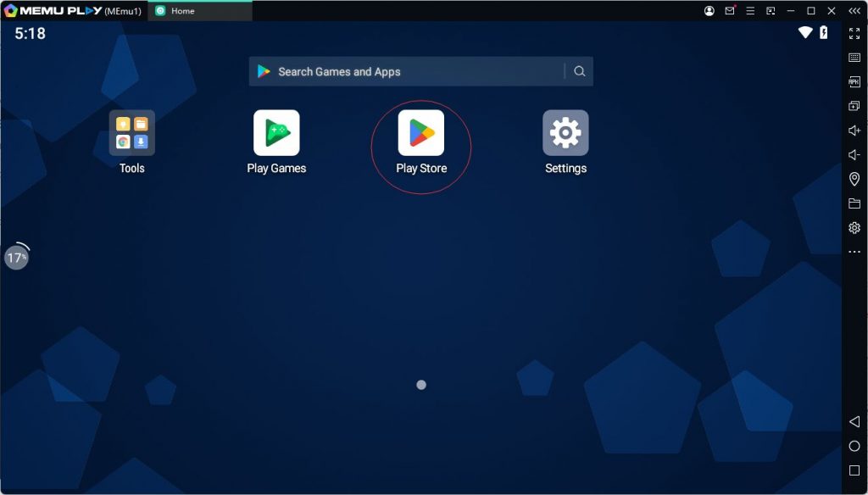Open the Tools folder
Screen dimensions: 868x495
132,133
